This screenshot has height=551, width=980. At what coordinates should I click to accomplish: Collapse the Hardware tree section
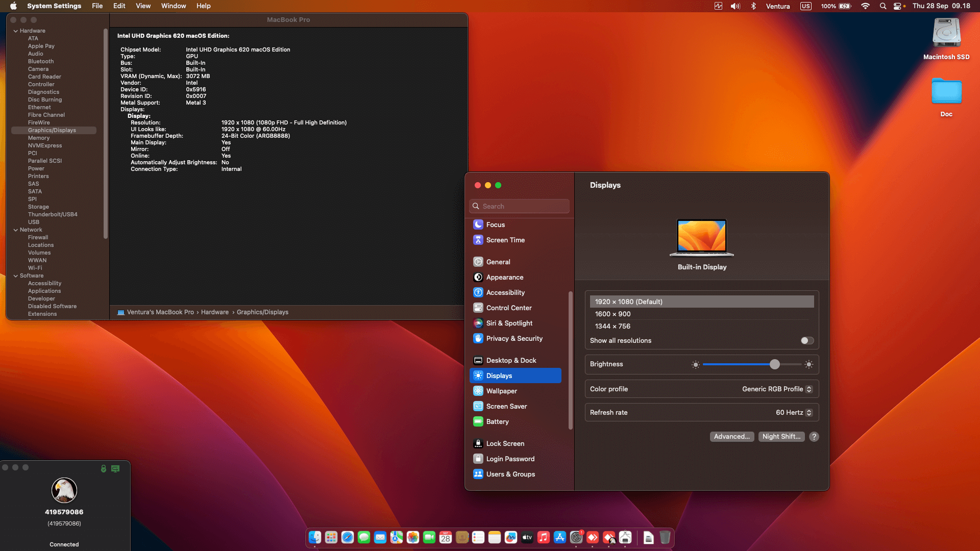click(x=15, y=31)
